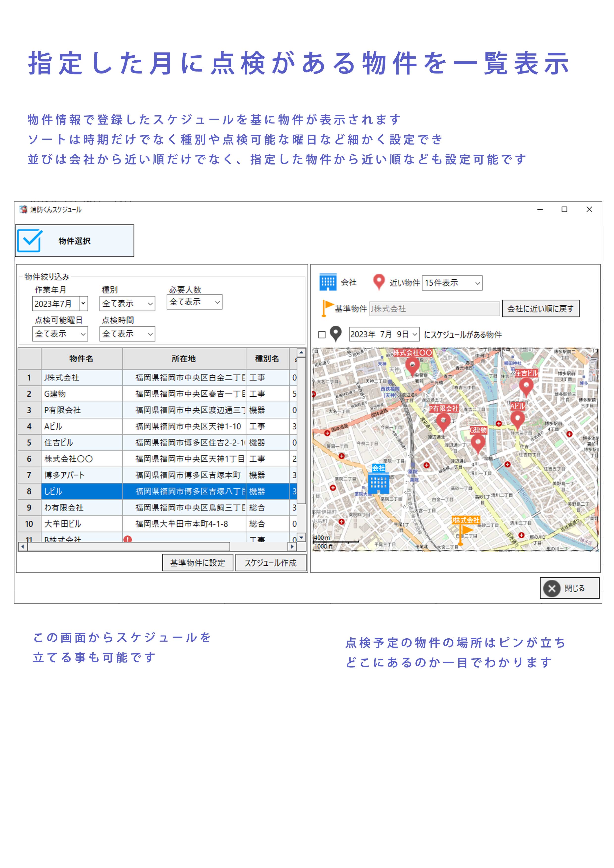This screenshot has height=868, width=614.
Task: Sort by the 所在地 column header
Action: (x=183, y=358)
